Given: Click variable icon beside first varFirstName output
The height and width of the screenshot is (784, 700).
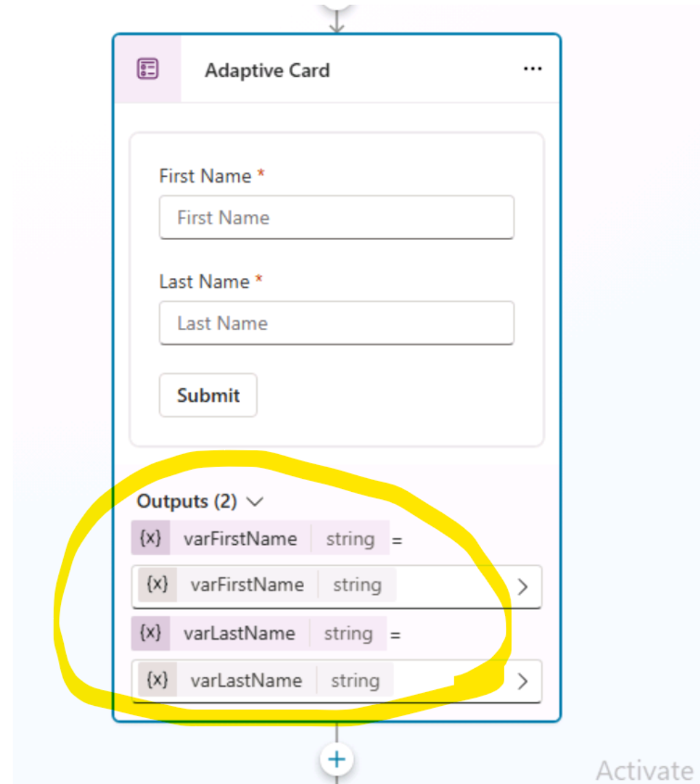Looking at the screenshot, I should click(x=150, y=538).
